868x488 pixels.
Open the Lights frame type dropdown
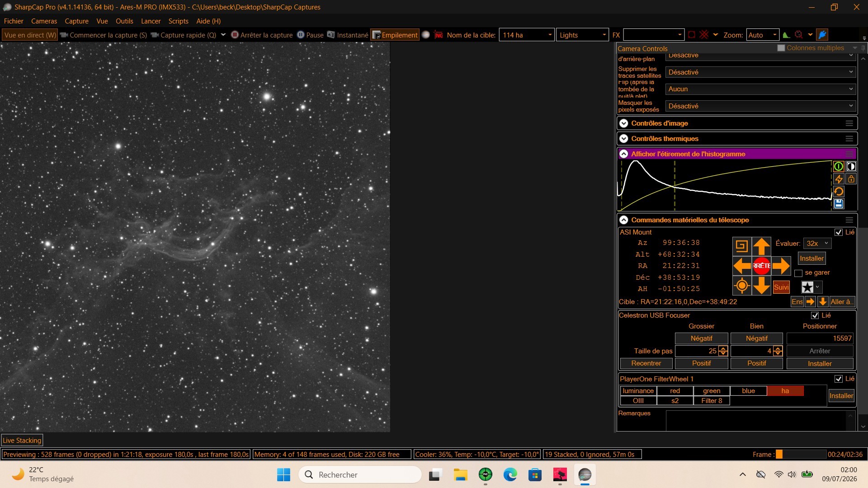(x=582, y=35)
